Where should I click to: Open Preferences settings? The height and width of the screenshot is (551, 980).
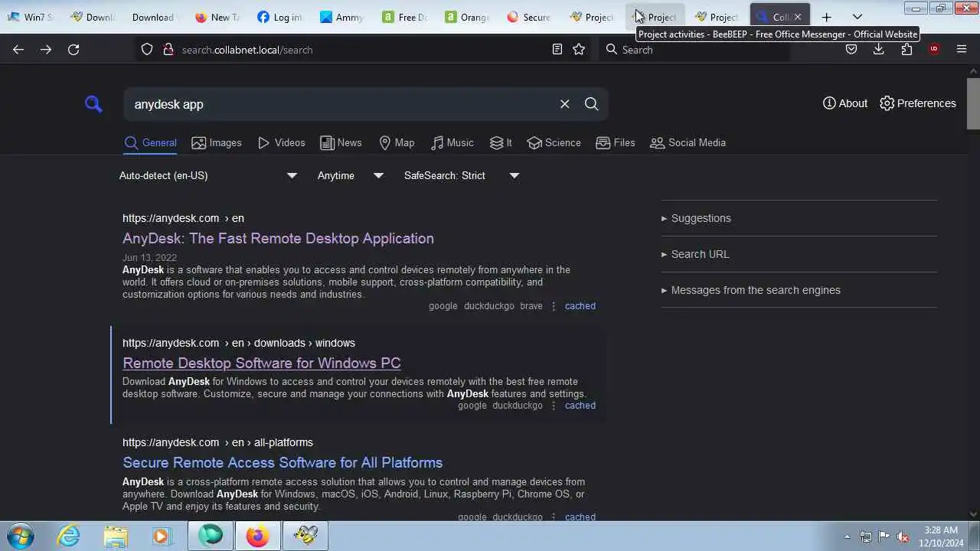918,103
